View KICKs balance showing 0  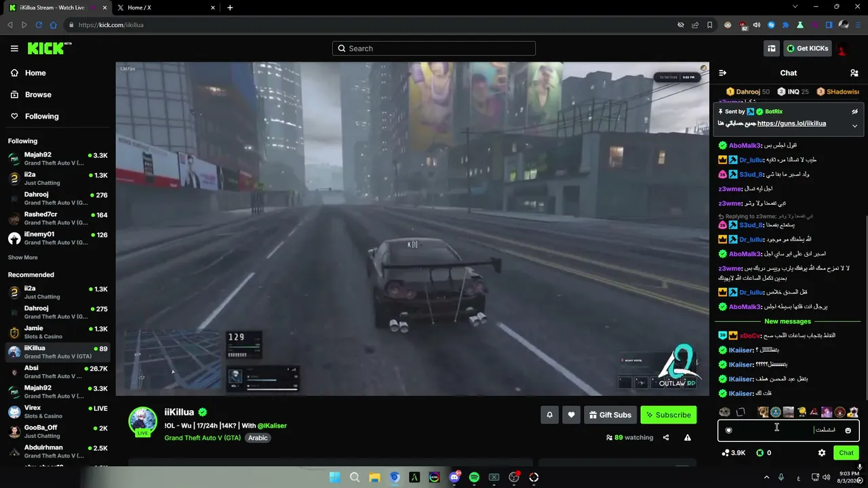pyautogui.click(x=764, y=453)
